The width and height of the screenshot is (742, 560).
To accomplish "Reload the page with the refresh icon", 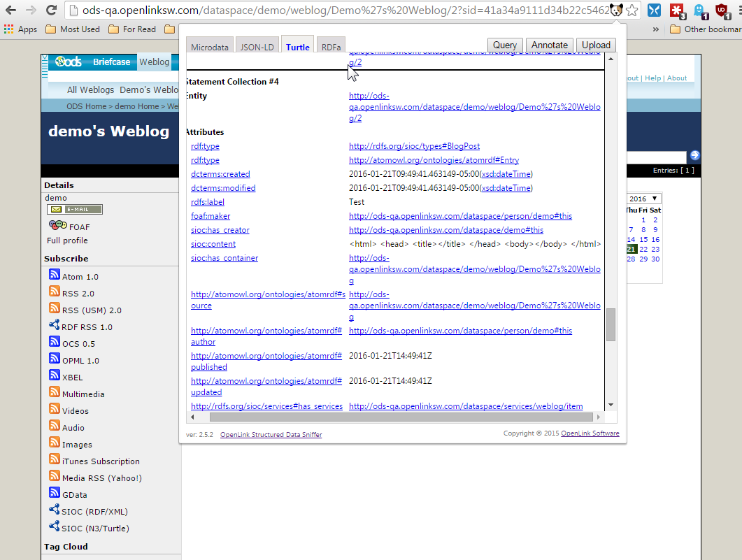I will [51, 10].
